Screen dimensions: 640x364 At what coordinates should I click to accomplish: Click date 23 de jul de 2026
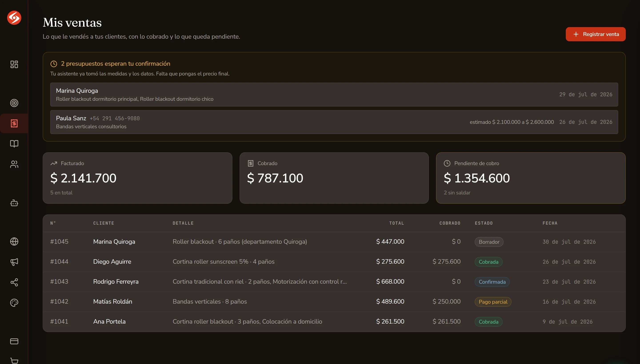click(x=569, y=282)
